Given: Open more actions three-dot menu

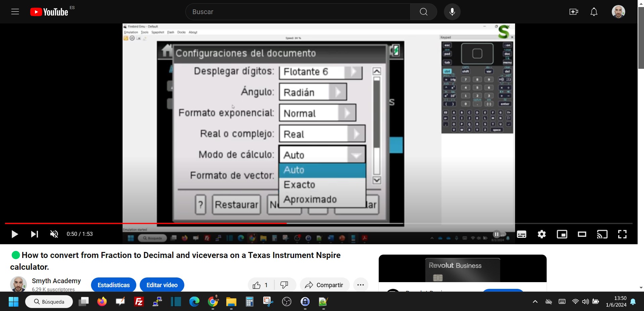Looking at the screenshot, I should point(361,285).
